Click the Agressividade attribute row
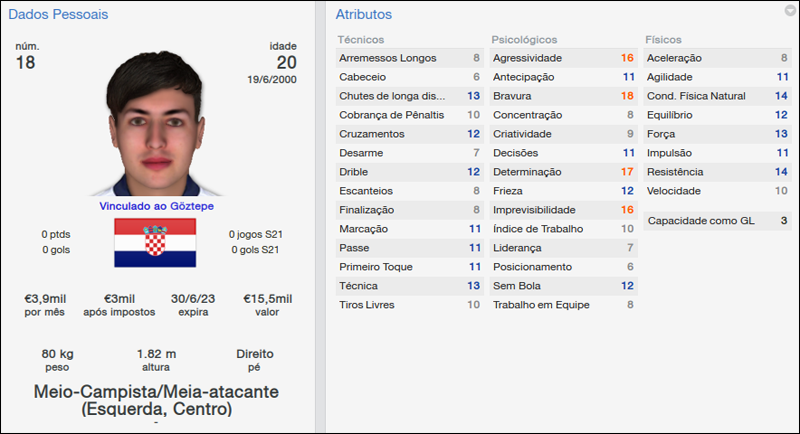This screenshot has height=434, width=800. [564, 58]
